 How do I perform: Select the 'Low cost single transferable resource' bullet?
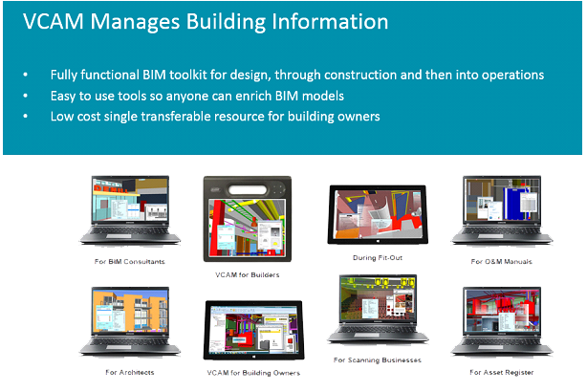(215, 117)
